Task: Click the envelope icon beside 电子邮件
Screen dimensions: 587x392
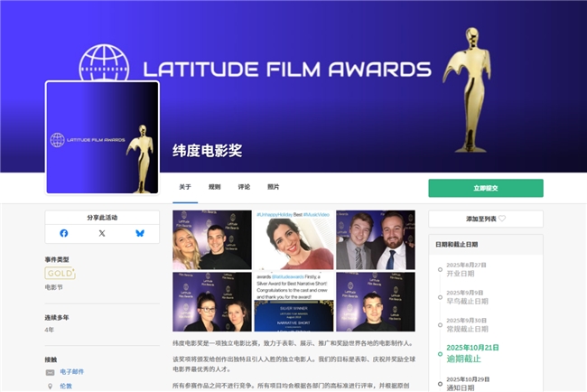Action: point(51,372)
